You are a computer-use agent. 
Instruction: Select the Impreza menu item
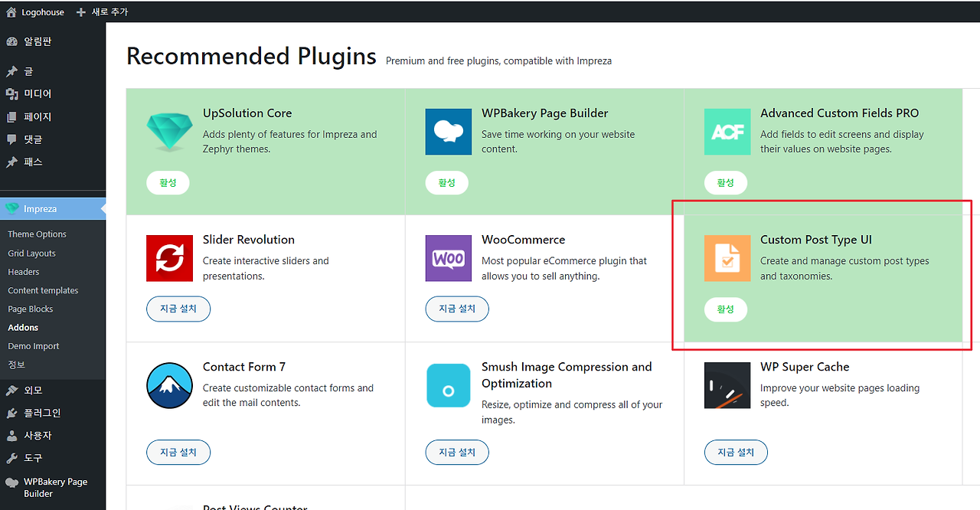[53, 209]
